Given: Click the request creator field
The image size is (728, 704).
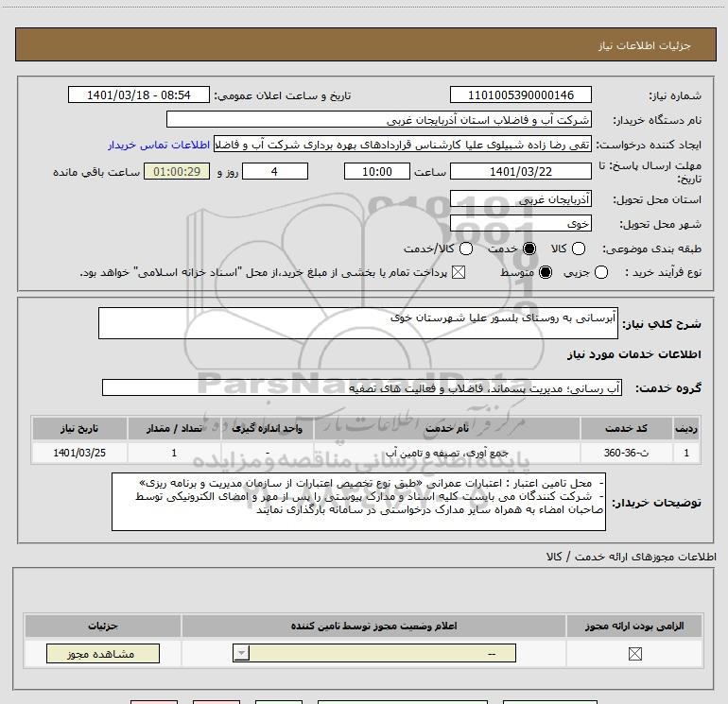Looking at the screenshot, I should point(403,144).
